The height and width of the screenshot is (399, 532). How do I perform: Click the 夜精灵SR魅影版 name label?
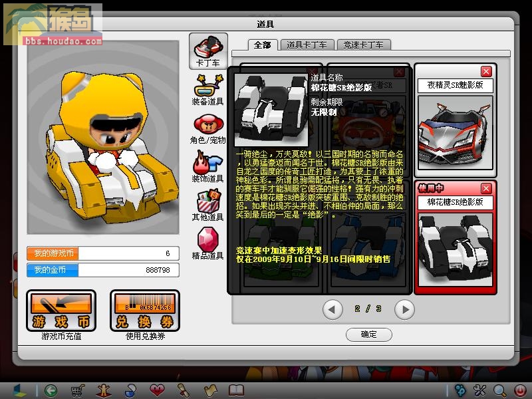tap(456, 85)
